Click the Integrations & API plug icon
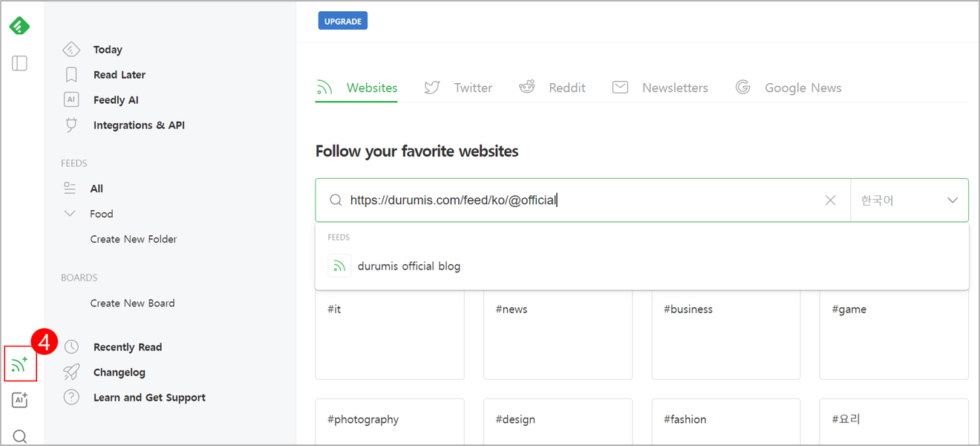 coord(71,125)
